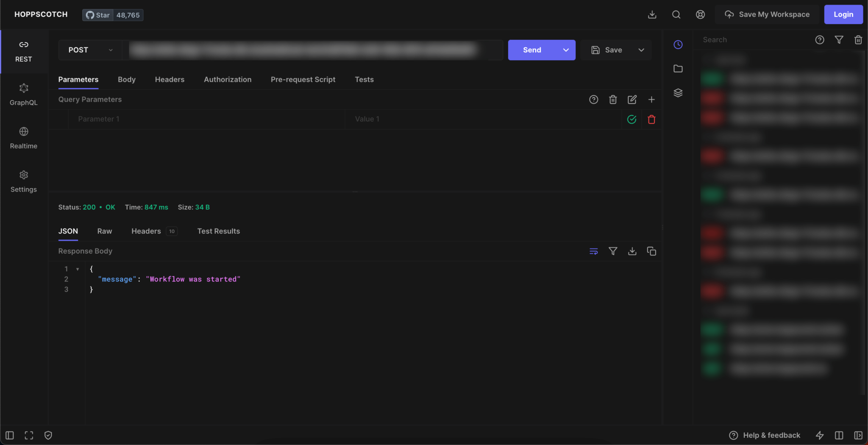Screen dimensions: 868x445
Task: Open the POST method dropdown
Action: (x=90, y=50)
